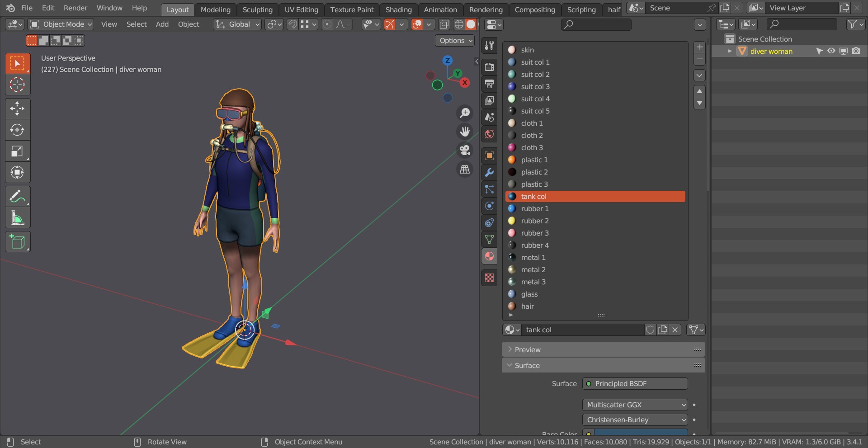Screen dimensions: 868x448
Task: Select the Select Box tool
Action: pos(18,63)
